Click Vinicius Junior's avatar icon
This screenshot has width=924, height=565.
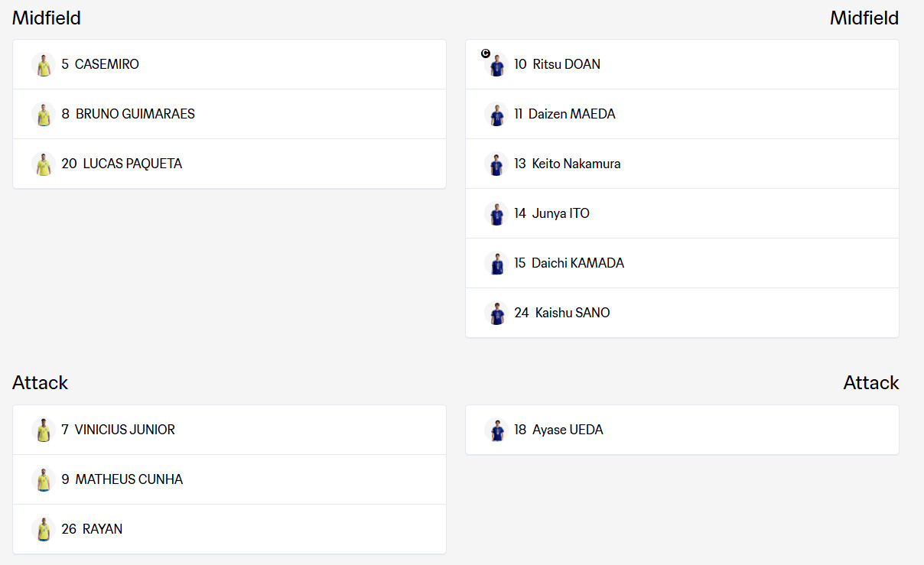click(44, 430)
